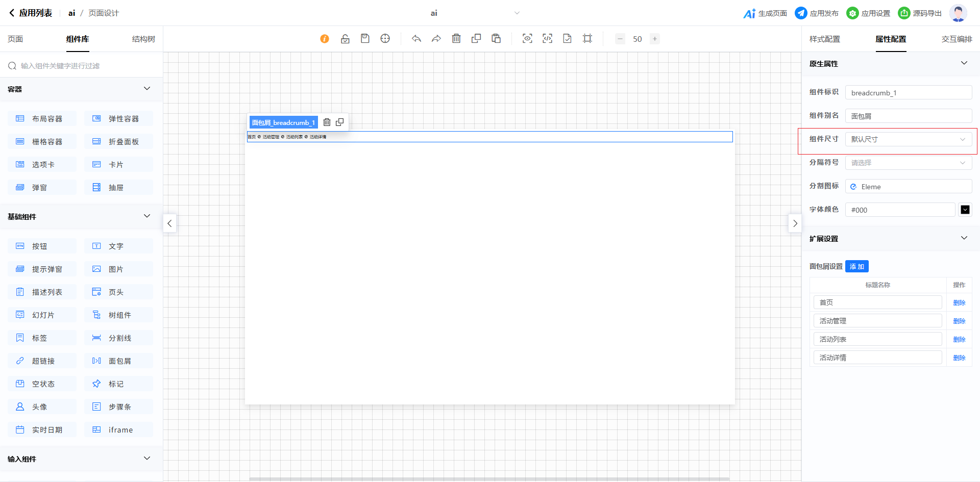This screenshot has height=482, width=980.
Task: Click 源码导出 in the top bar
Action: (920, 13)
